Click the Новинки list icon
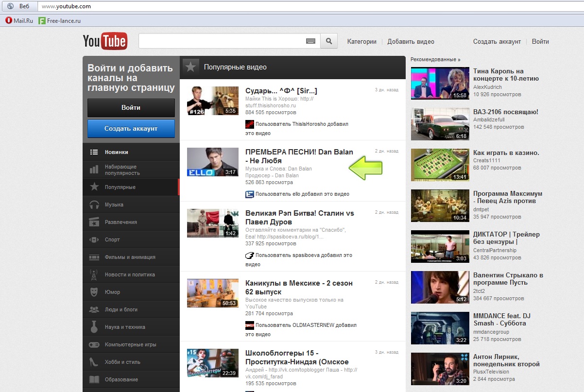This screenshot has width=584, height=392. click(94, 152)
